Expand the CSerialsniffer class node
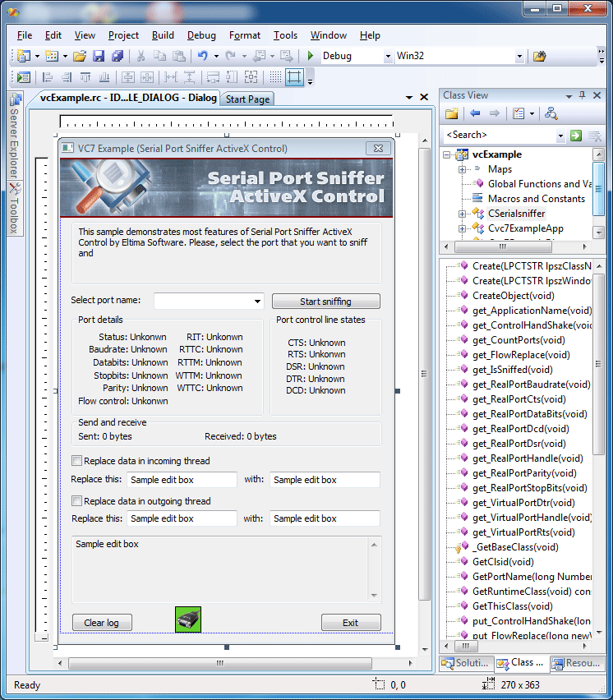This screenshot has height=700, width=613. coord(463,214)
